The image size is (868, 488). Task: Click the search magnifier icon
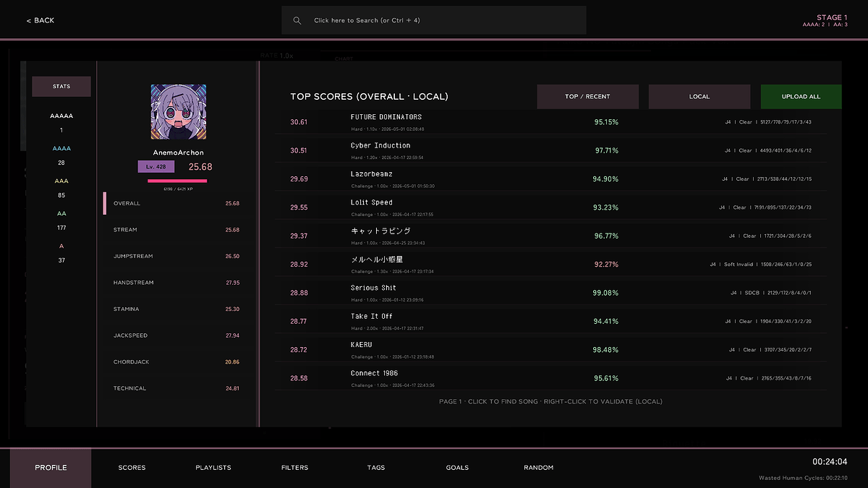coord(297,20)
